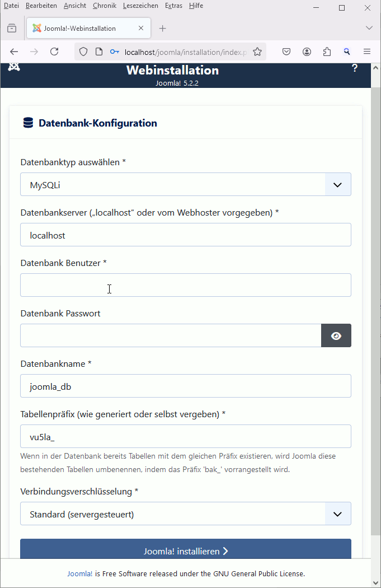Open the Firefox hamburger menu
Screen dimensions: 381x588
click(367, 52)
